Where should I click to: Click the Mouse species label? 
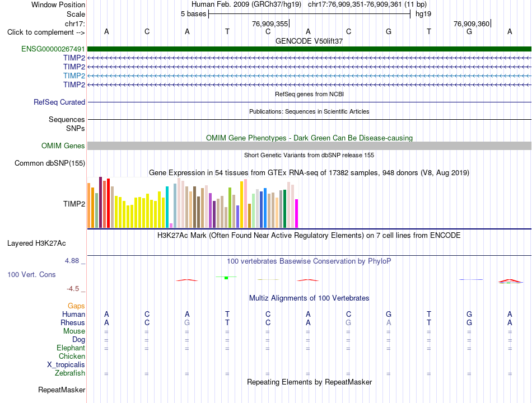pyautogui.click(x=74, y=331)
